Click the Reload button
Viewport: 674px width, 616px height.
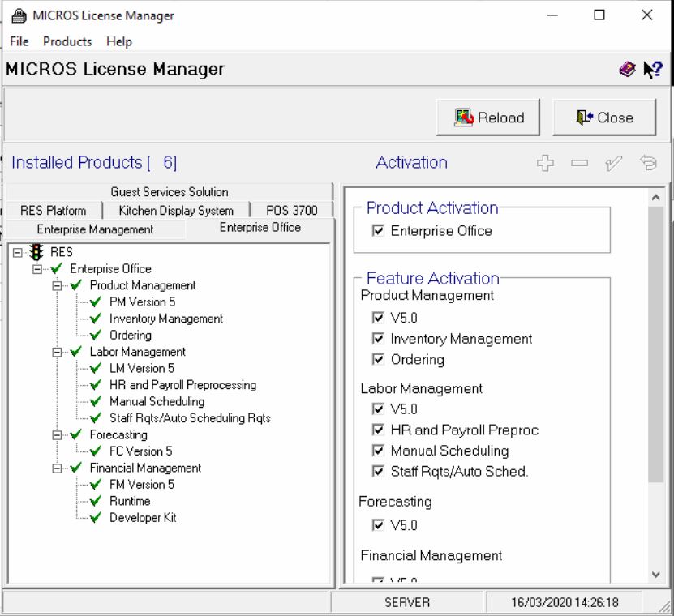488,118
